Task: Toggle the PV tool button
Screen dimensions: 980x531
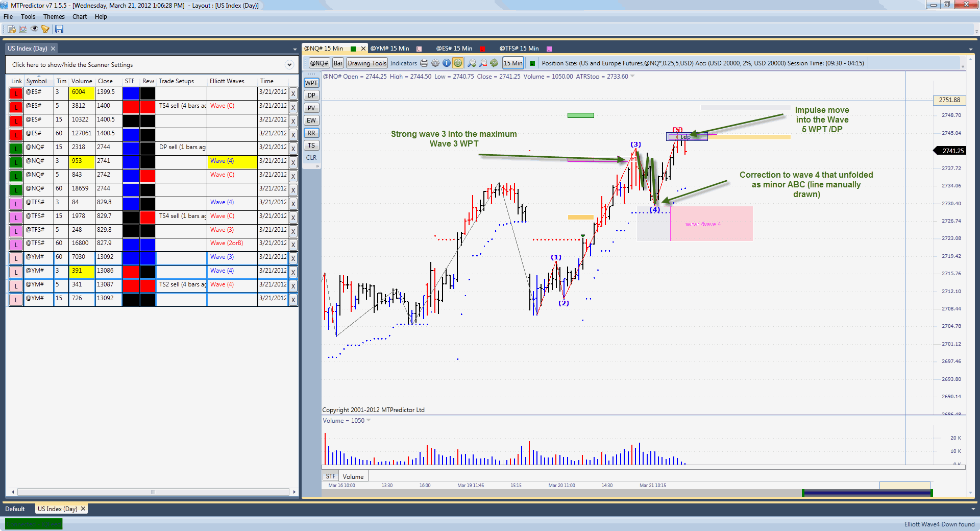Action: [311, 108]
